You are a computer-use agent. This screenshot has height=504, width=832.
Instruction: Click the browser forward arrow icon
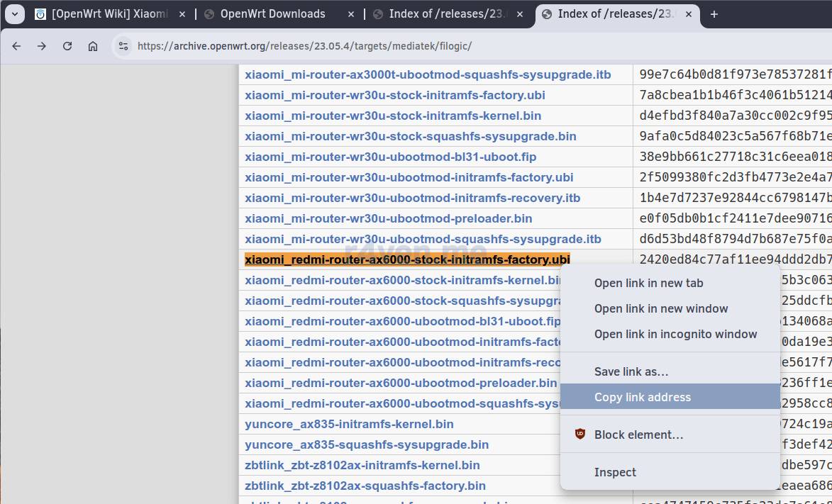[42, 46]
